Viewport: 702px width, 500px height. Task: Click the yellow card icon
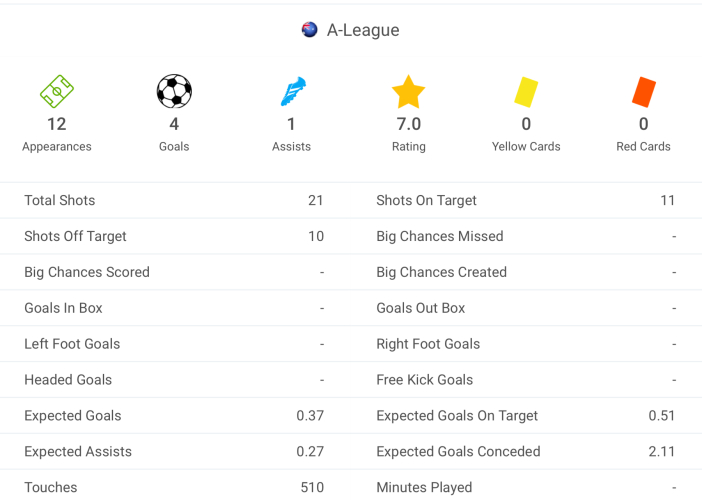[x=526, y=92]
